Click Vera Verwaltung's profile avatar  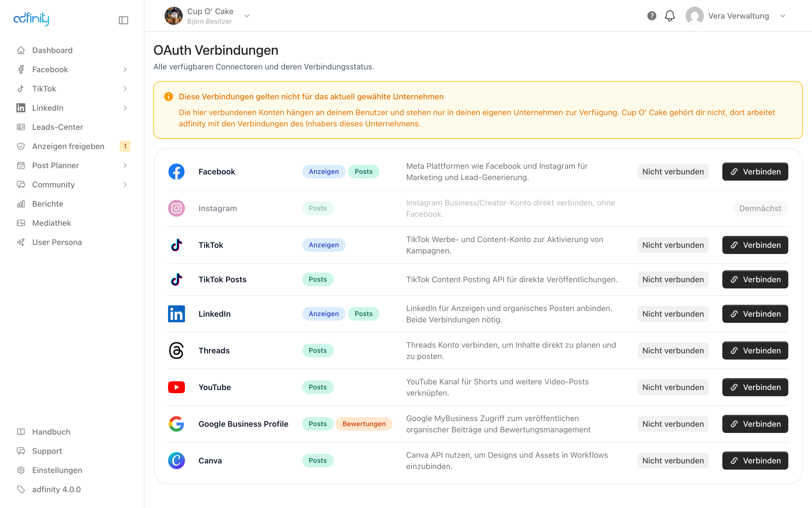click(x=694, y=16)
